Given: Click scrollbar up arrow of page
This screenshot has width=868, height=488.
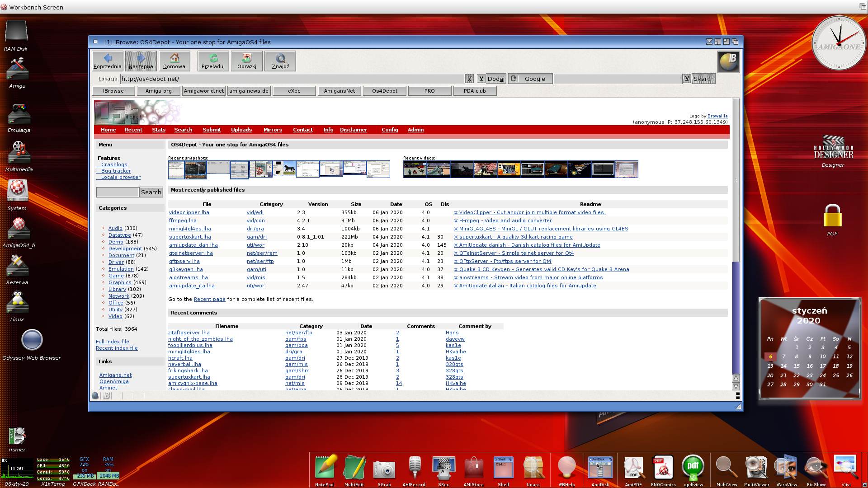Looking at the screenshot, I should [x=736, y=378].
